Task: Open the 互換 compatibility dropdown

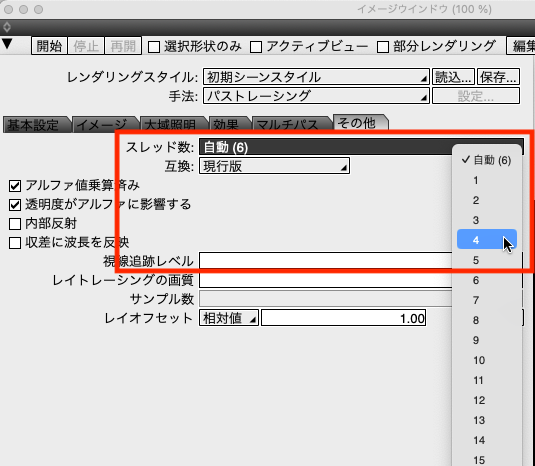Action: [274, 166]
